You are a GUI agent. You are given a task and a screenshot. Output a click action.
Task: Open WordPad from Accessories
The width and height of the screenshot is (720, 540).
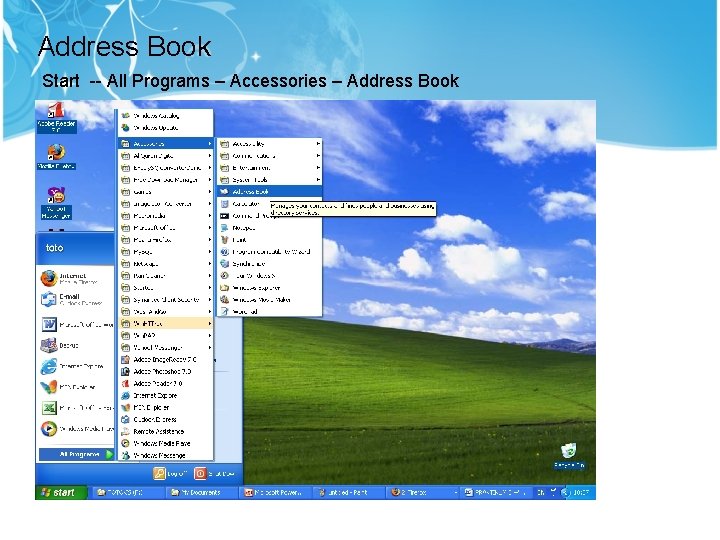pos(270,312)
